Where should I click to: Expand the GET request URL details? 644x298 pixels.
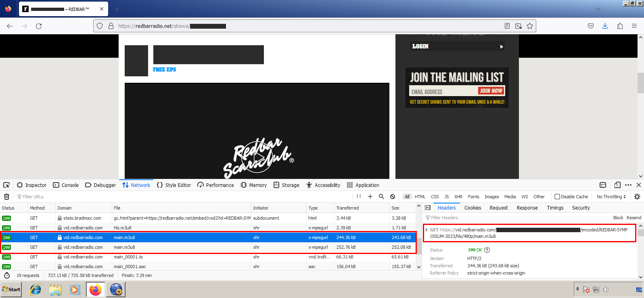point(427,230)
